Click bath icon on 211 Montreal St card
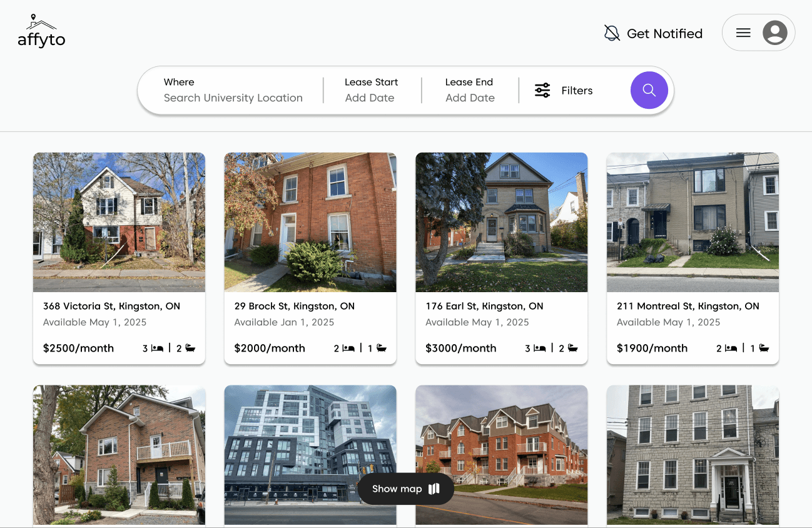Viewport: 812px width, 528px height. pyautogui.click(x=764, y=348)
